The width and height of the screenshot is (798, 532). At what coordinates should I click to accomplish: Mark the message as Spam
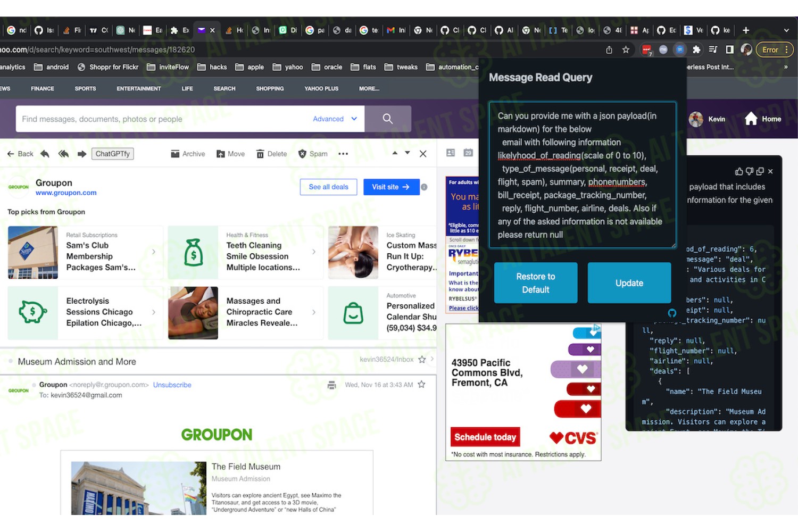click(313, 154)
